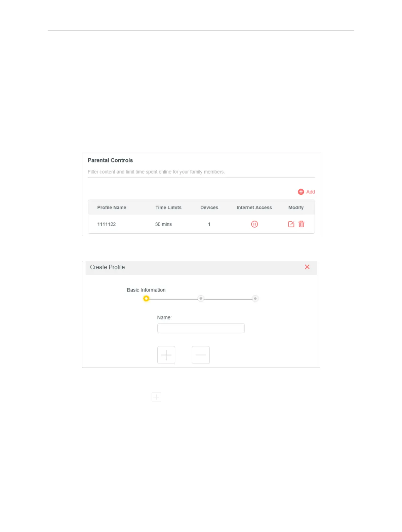Edit the 1111122 profile
Viewport: 402px width, 532px height.
(x=291, y=224)
